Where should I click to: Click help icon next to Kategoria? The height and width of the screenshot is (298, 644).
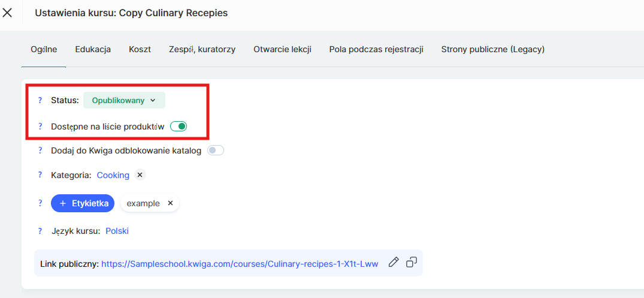pos(40,175)
